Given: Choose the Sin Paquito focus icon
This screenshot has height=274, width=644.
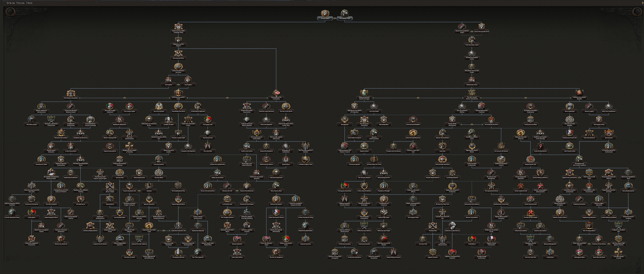Looking at the screenshot, I should pyautogui.click(x=169, y=80).
